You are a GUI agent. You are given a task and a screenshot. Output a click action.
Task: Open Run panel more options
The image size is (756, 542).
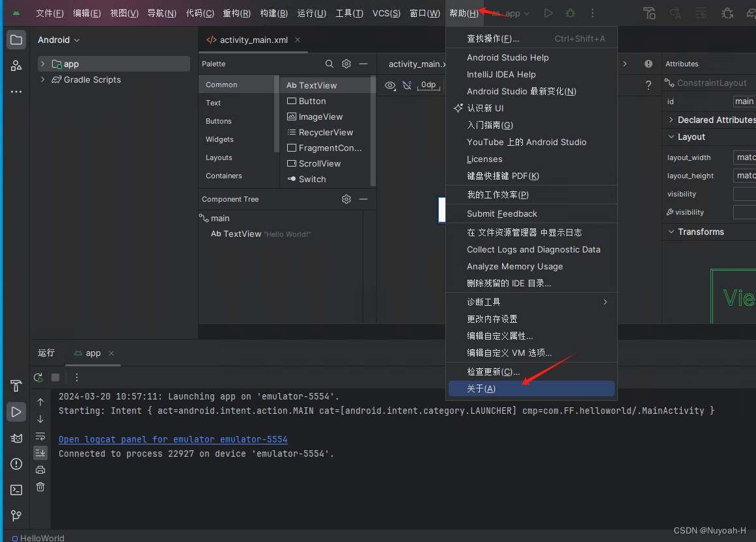pyautogui.click(x=77, y=377)
